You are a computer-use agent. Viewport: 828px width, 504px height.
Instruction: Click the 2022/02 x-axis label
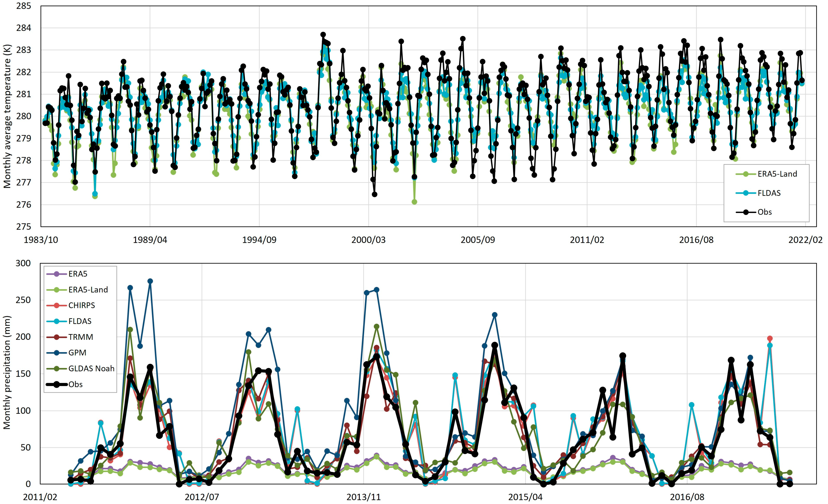tap(806, 240)
